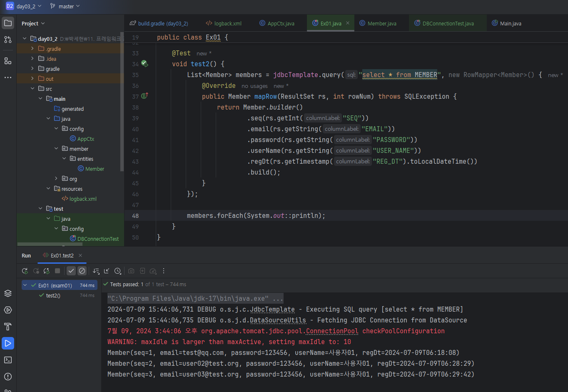Open the logback.xml editor tab

(x=227, y=23)
